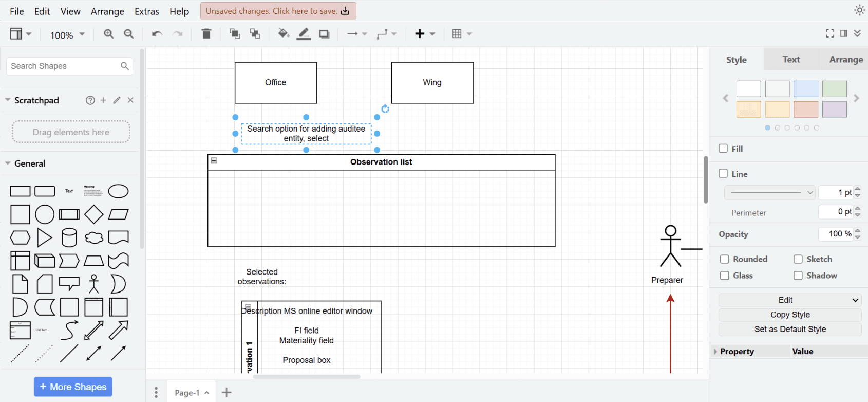Open the waypoints style dropdown
The width and height of the screenshot is (868, 402).
(x=387, y=34)
